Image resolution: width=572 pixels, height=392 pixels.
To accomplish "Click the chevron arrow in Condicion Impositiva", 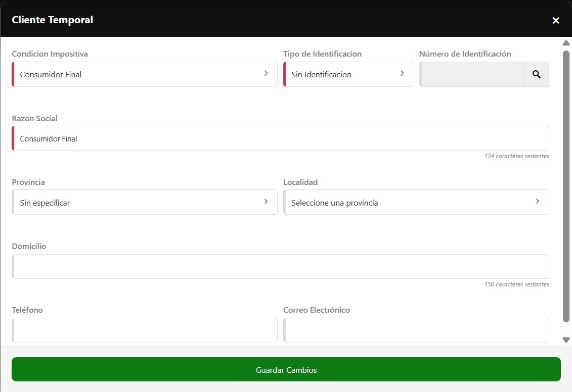I will pyautogui.click(x=266, y=74).
